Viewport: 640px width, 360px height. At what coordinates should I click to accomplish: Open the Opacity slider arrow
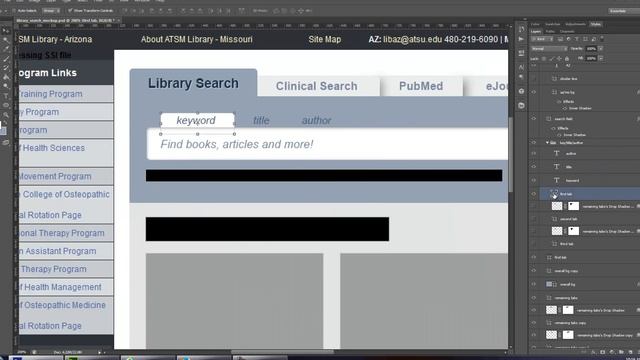601,49
